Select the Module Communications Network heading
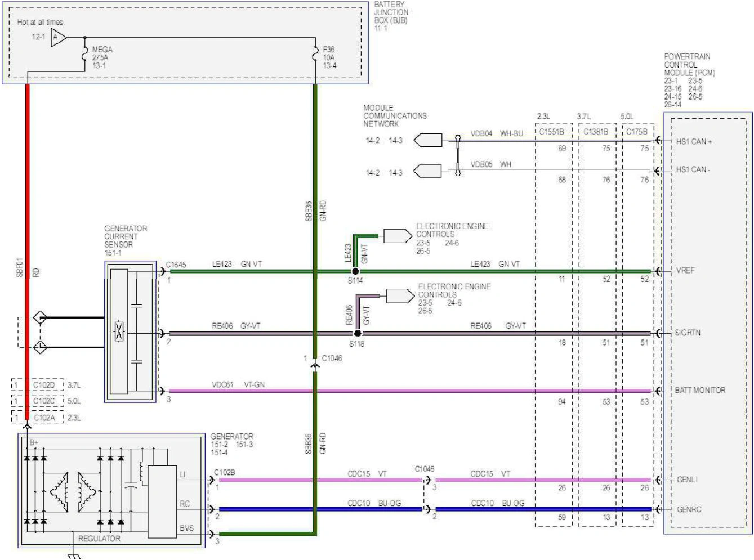 coord(395,115)
